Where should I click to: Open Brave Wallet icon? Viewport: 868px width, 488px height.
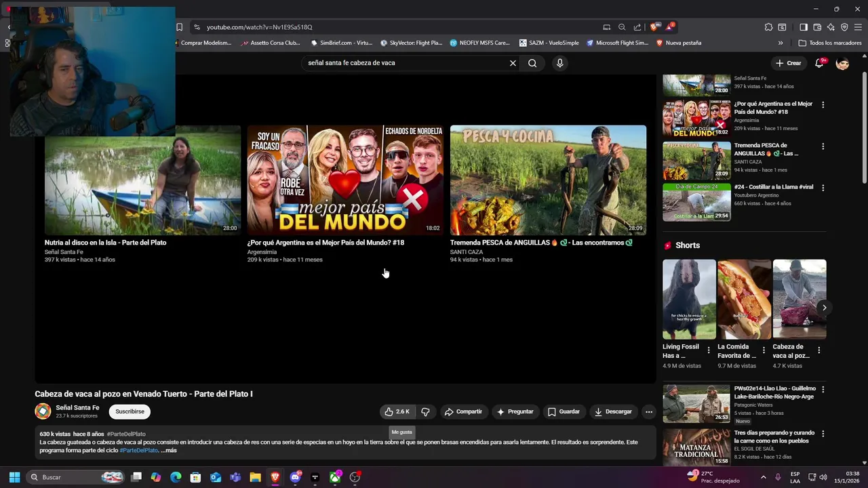click(x=817, y=27)
